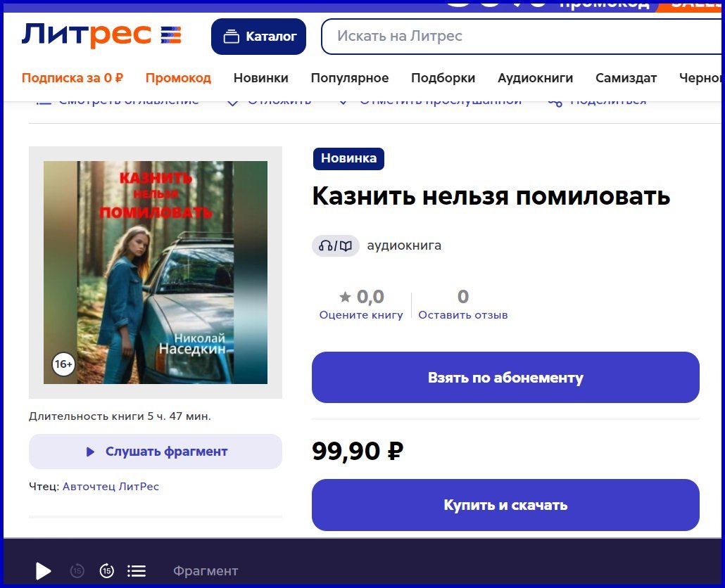Click the Купить и скачать button
Screen dimensions: 725x588
[x=505, y=505]
